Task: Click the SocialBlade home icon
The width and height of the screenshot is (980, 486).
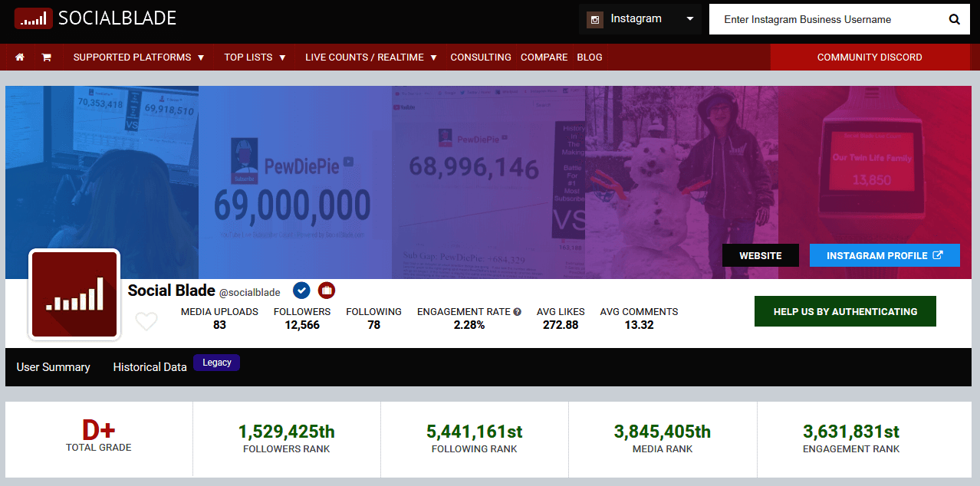Action: tap(19, 57)
